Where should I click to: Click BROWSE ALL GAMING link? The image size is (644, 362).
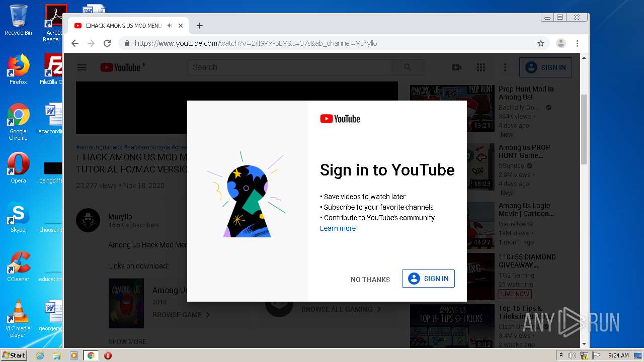pos(341,309)
